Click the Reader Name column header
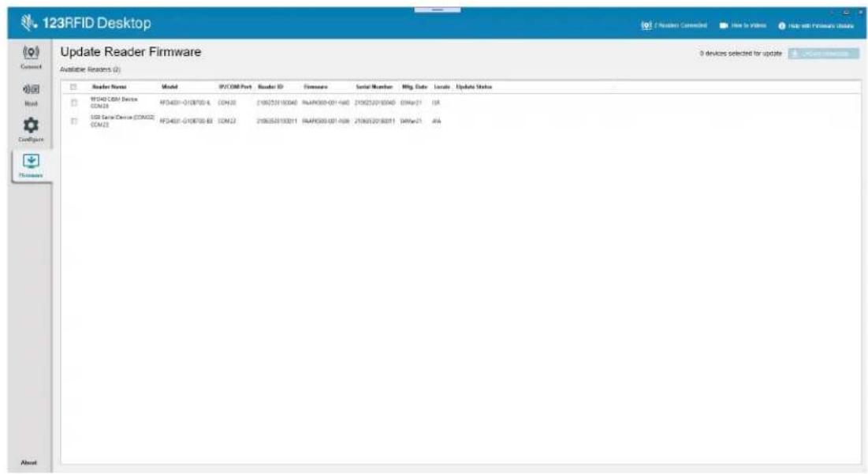The width and height of the screenshot is (868, 474). coord(109,87)
